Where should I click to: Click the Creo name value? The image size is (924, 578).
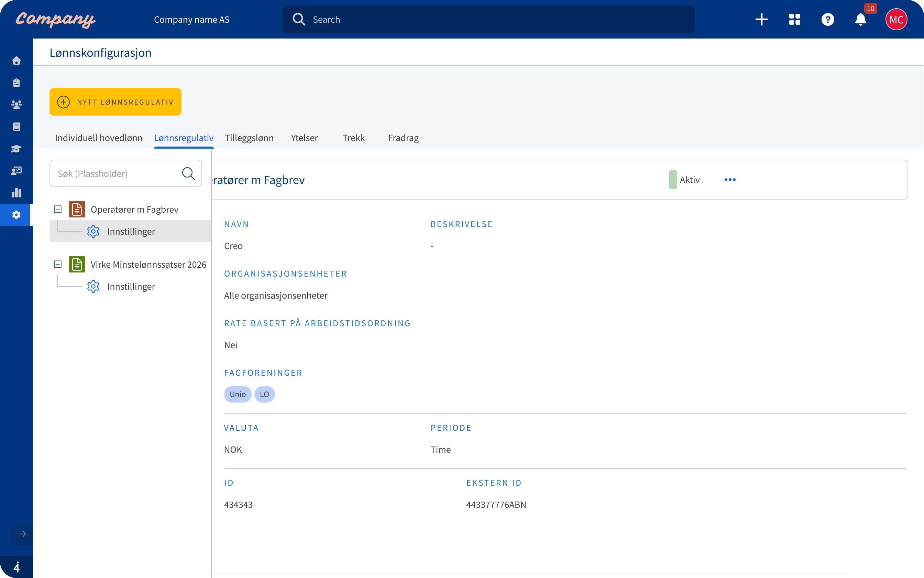233,246
